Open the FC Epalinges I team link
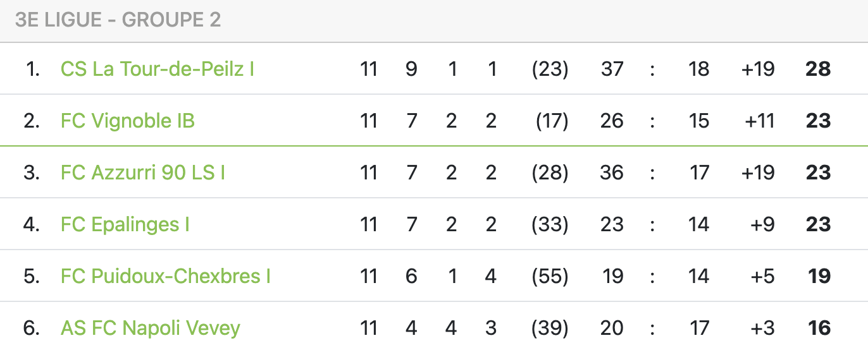Viewport: 868px width, 350px height. click(125, 224)
